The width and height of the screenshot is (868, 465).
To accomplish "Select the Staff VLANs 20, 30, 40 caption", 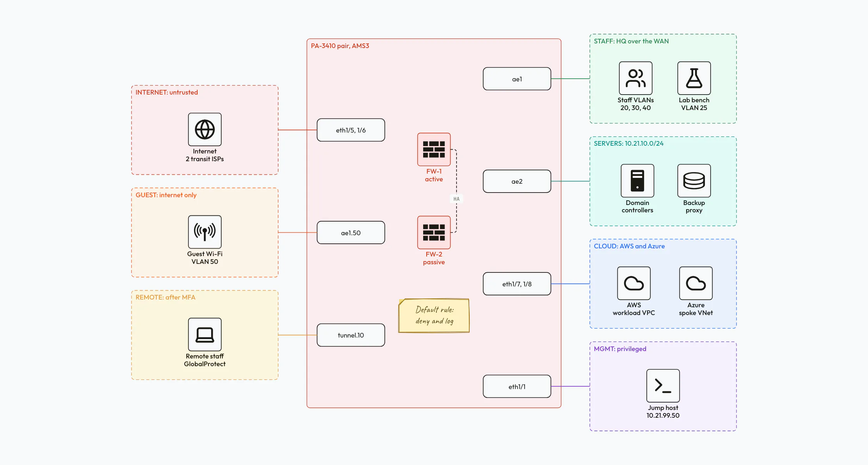I will [x=635, y=104].
